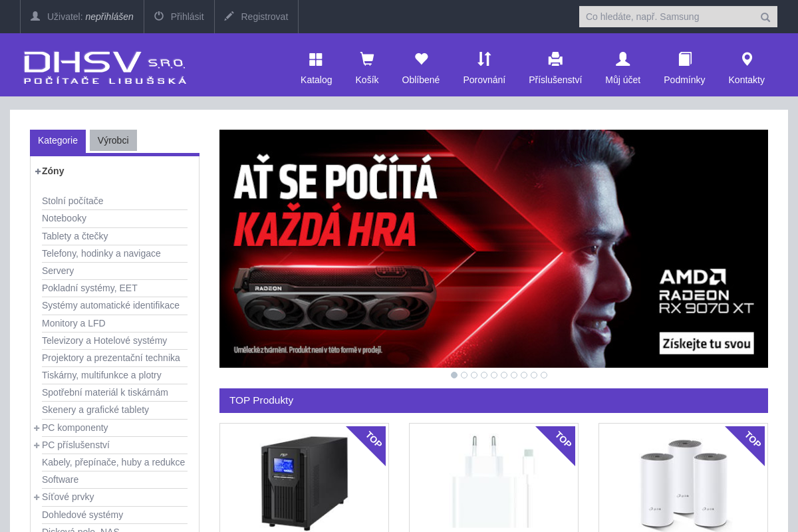
Task: Open Tiskárny, multifunkce a plotry category
Action: [x=102, y=375]
